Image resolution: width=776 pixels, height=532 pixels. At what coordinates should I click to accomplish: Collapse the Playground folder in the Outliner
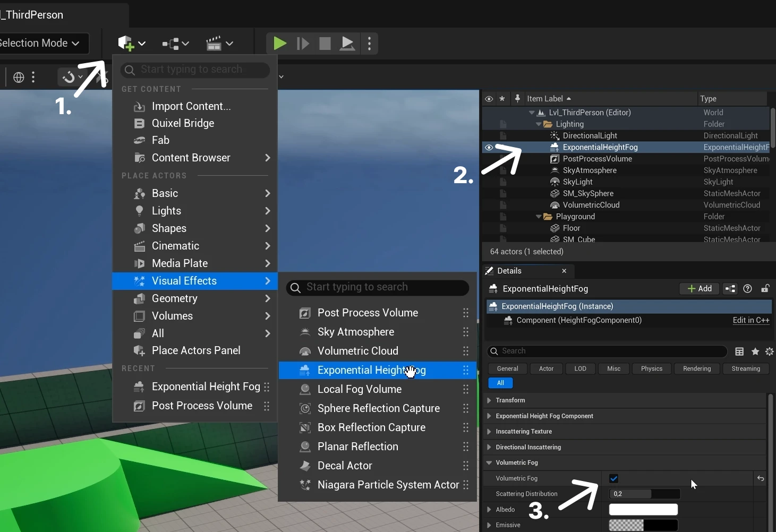539,217
